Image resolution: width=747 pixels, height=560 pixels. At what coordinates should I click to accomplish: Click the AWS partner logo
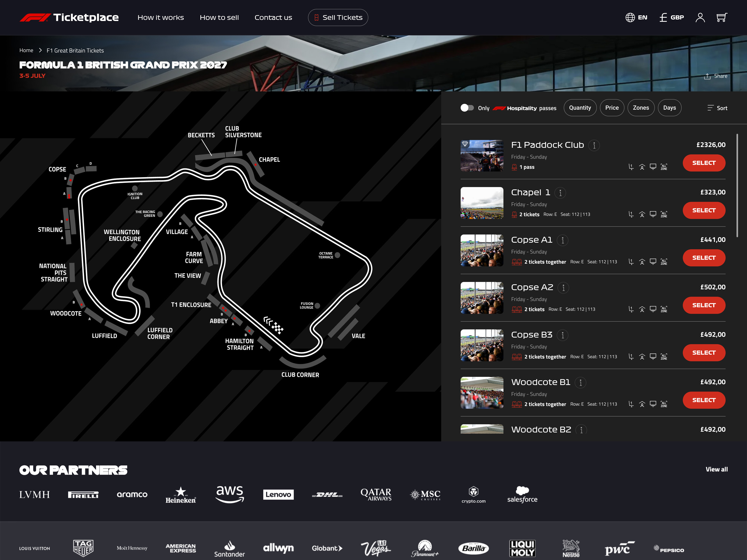(230, 494)
